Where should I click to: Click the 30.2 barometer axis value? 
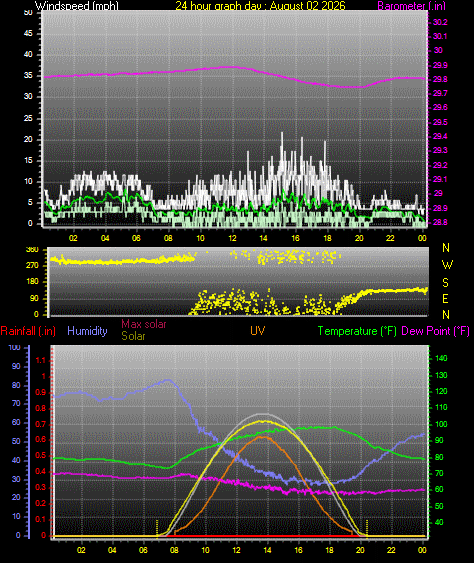click(440, 22)
